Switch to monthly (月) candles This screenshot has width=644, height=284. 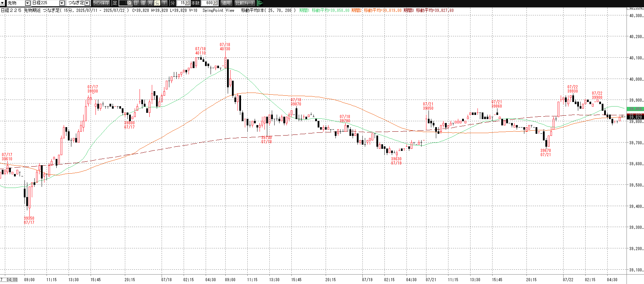pos(150,3)
